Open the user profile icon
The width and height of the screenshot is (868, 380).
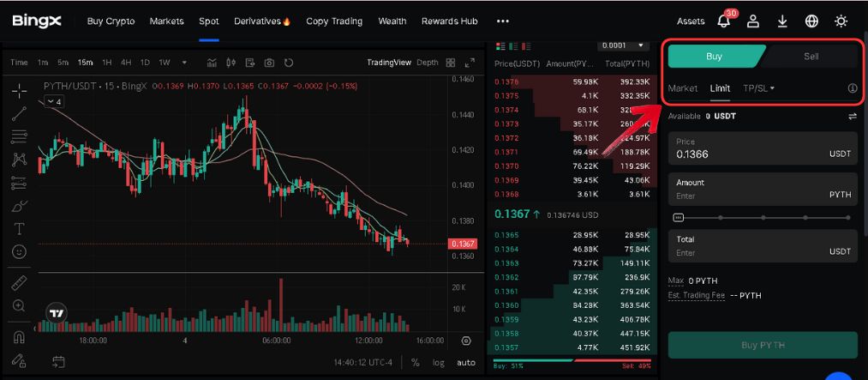(753, 21)
